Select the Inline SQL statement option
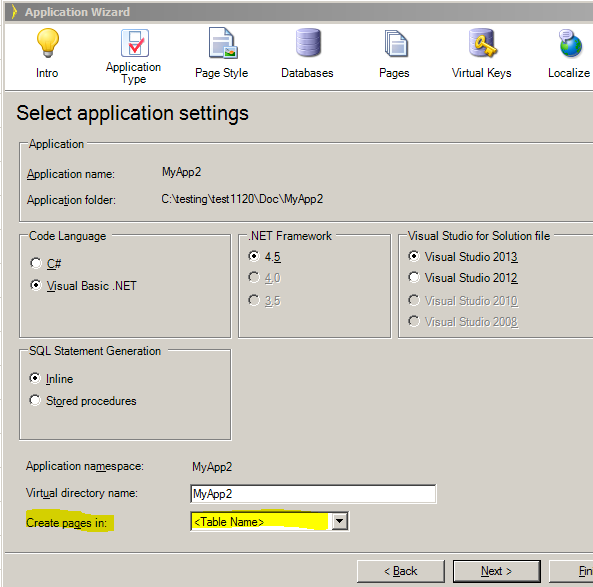Screen dimensions: 593x587 pos(35,378)
